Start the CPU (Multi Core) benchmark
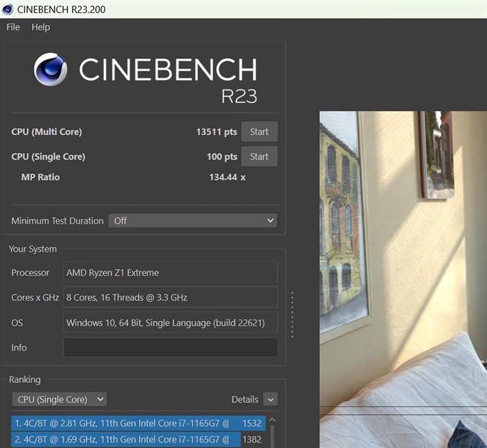This screenshot has height=448, width=487. [259, 131]
